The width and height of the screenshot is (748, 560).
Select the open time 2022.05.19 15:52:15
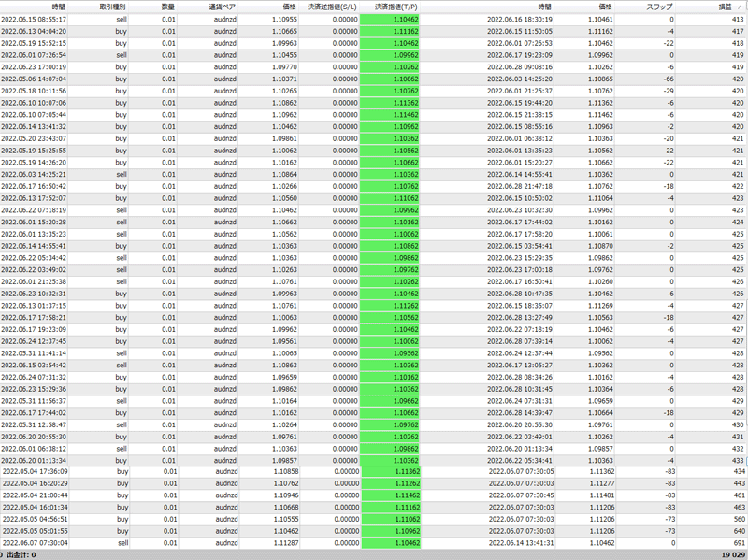point(34,43)
